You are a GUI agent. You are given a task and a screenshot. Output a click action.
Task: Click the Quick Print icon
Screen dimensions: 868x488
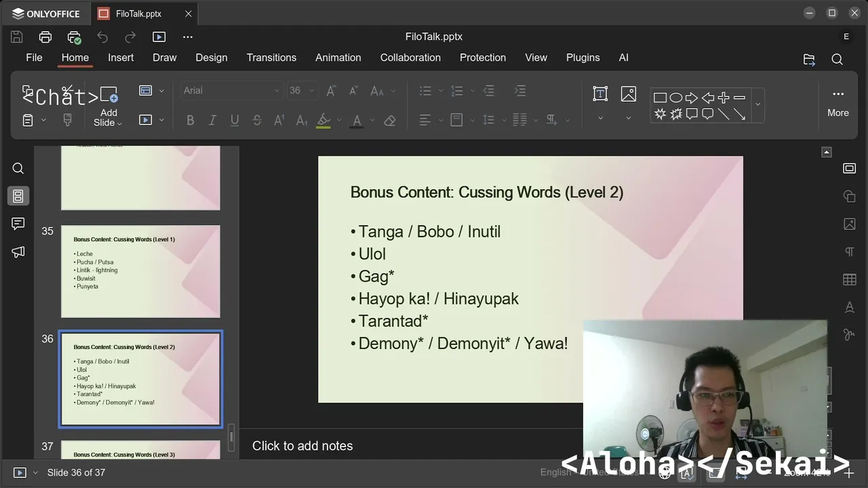coord(74,37)
